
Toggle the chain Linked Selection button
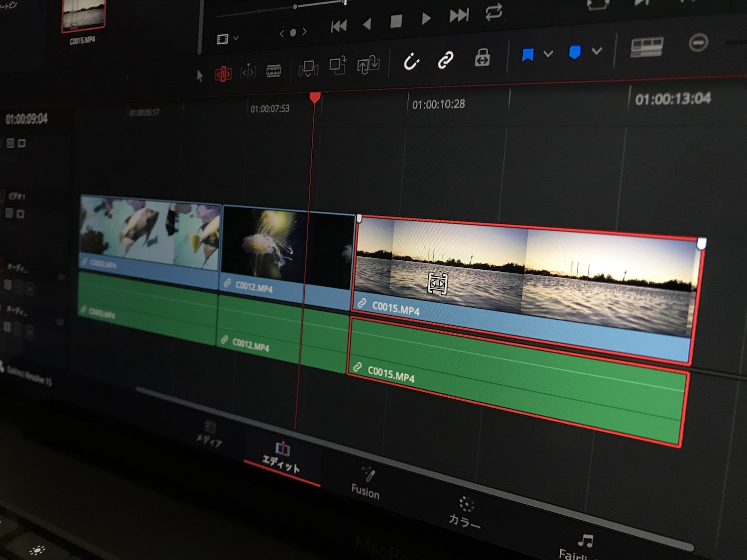coord(445,60)
